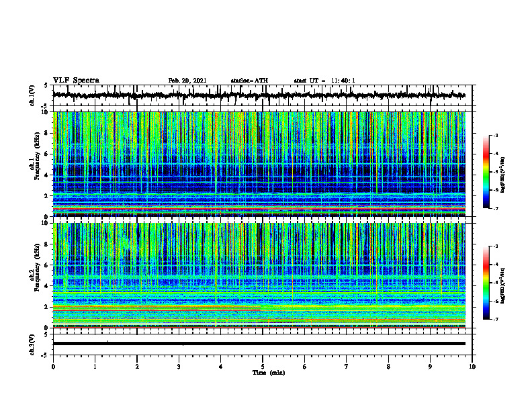Viewport: 532px width, 411px height.
Task: Select the "start UT = 11:40: 1" text
Action: pyautogui.click(x=324, y=81)
